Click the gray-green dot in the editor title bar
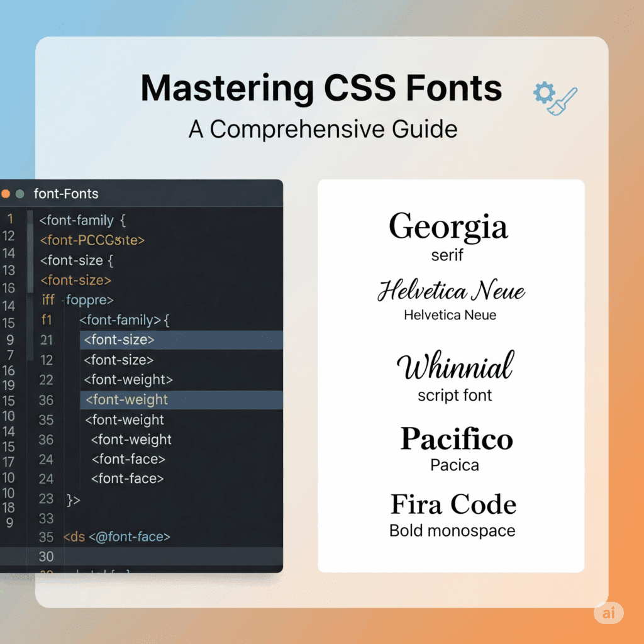The image size is (644, 644). [x=20, y=194]
